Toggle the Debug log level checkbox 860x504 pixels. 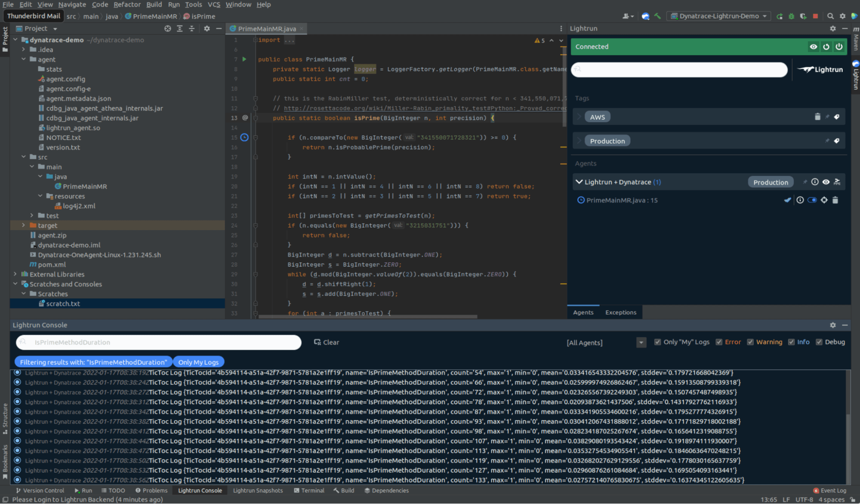pos(819,342)
